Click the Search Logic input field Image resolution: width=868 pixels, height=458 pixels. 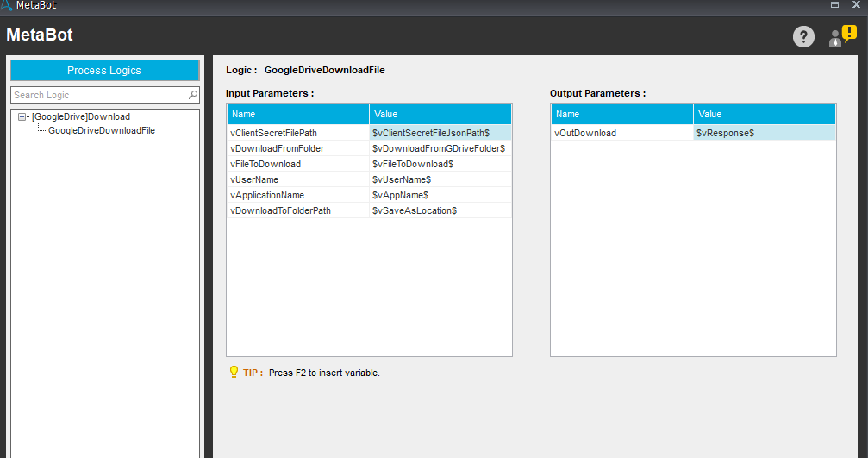point(98,95)
